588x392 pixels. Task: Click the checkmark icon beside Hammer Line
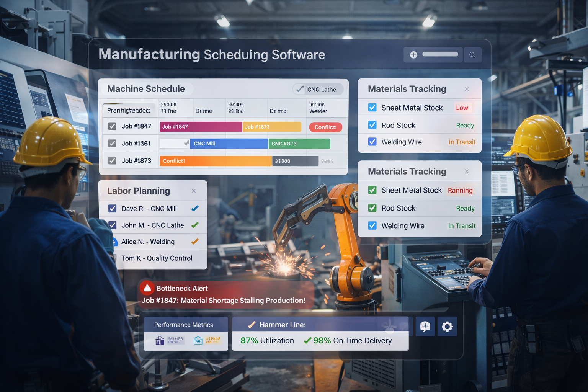pyautogui.click(x=251, y=325)
